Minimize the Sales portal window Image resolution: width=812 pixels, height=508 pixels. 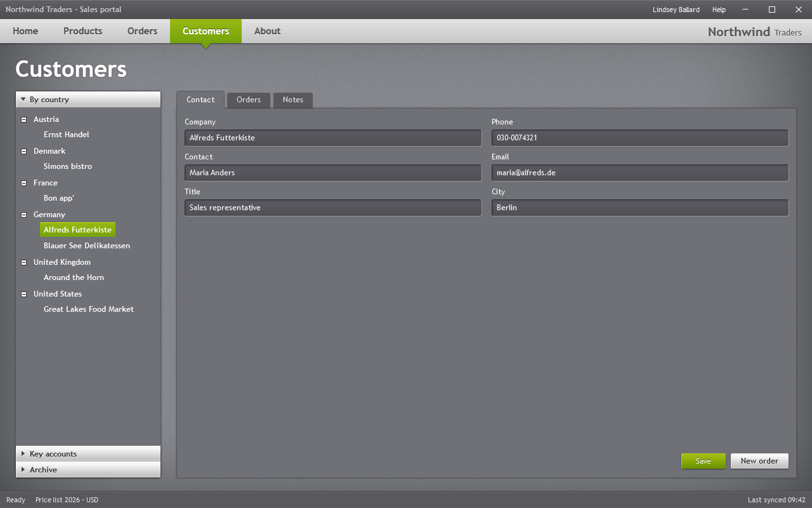[x=745, y=10]
